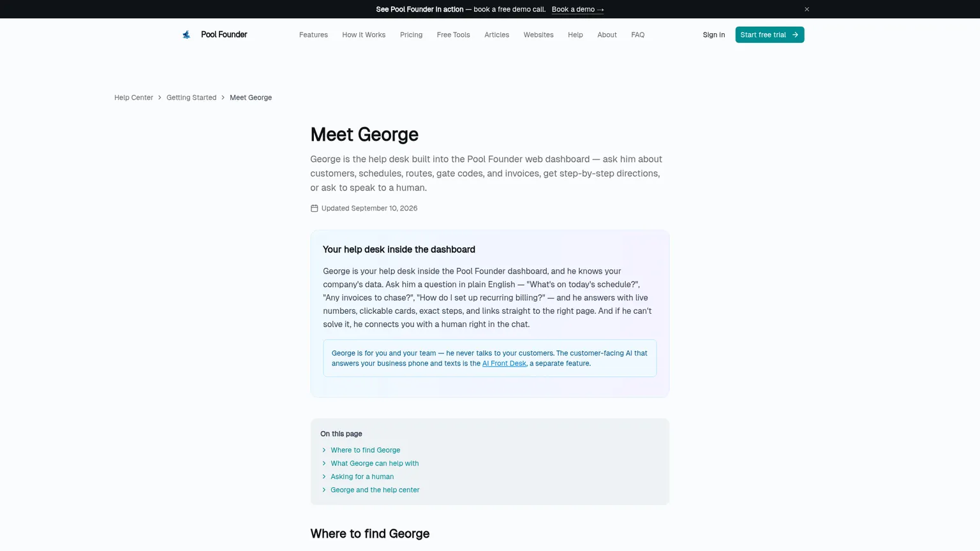Viewport: 980px width, 551px height.
Task: Dismiss the top demo banner with the X
Action: (806, 9)
